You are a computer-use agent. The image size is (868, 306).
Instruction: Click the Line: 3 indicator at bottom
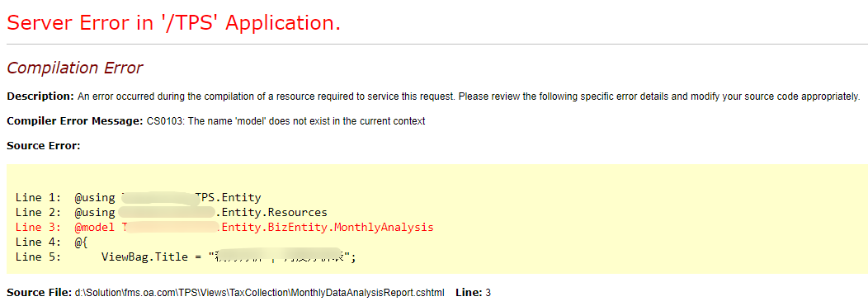point(474,292)
